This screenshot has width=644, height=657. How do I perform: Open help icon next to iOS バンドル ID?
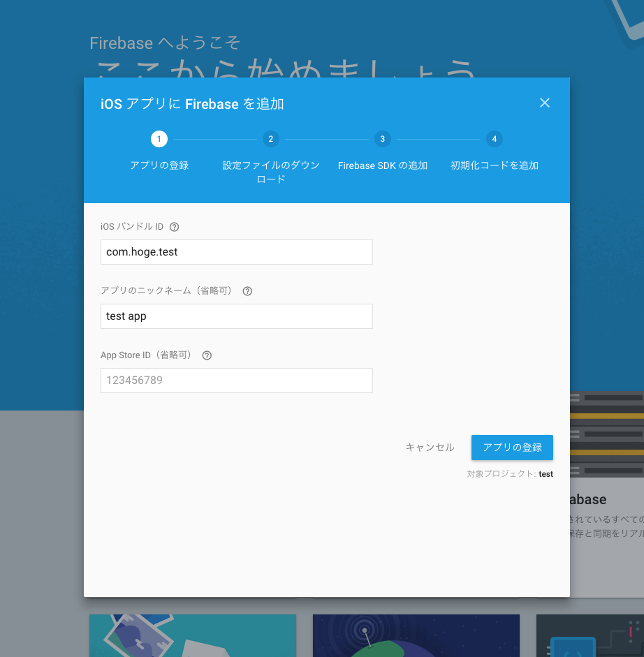pyautogui.click(x=174, y=227)
